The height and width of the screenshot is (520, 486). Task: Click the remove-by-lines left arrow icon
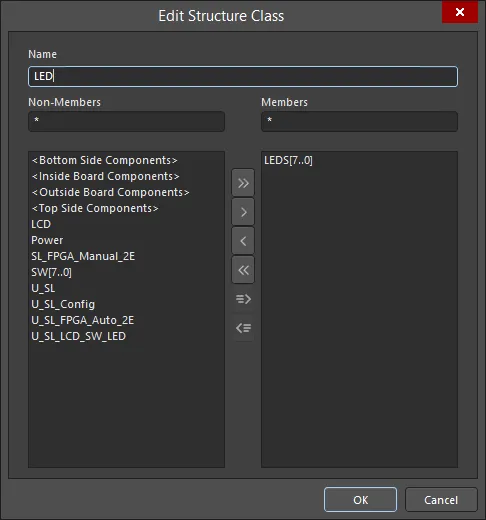(x=243, y=328)
